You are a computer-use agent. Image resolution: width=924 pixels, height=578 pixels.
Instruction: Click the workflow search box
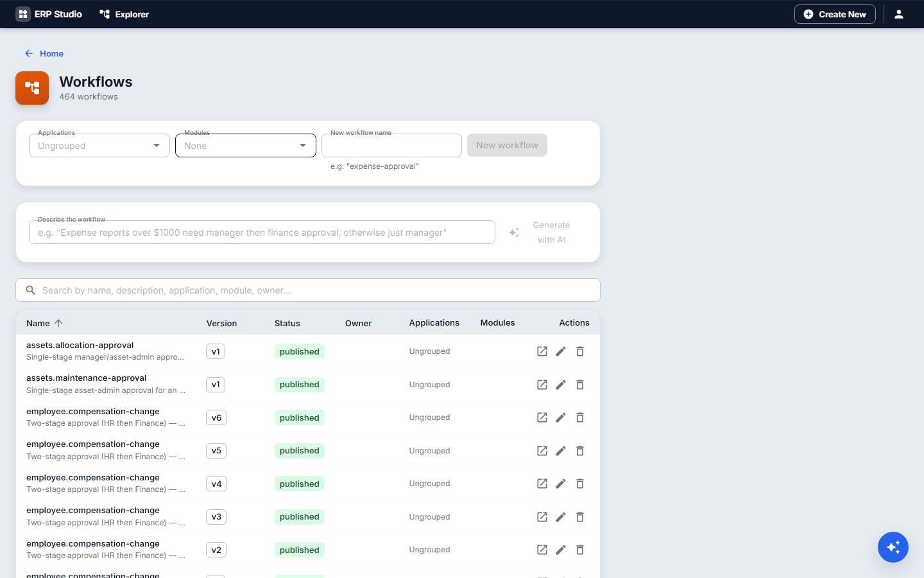click(x=308, y=290)
